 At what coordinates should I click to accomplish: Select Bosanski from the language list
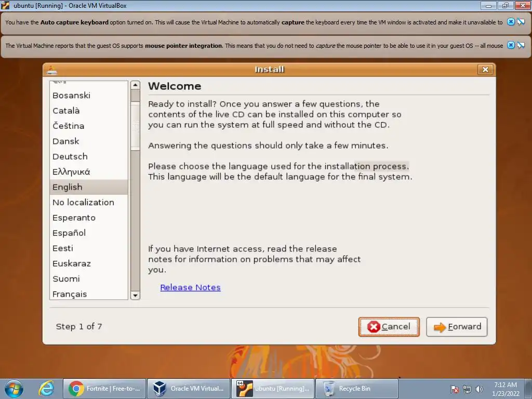pyautogui.click(x=88, y=96)
